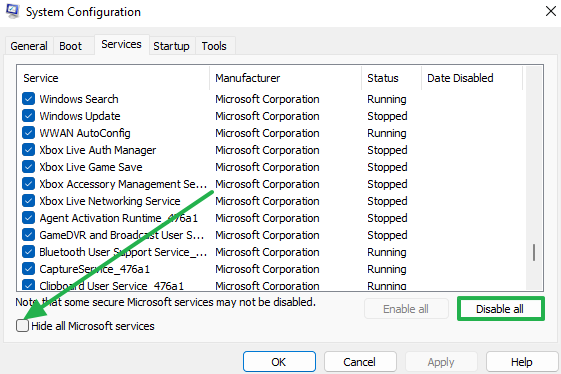
Task: Switch to the General tab
Action: coord(29,46)
